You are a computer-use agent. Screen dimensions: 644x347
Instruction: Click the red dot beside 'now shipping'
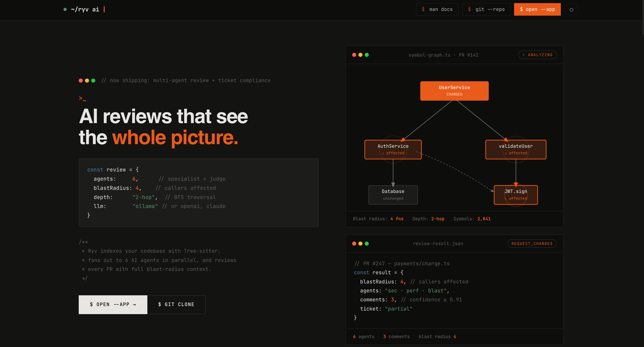point(81,80)
